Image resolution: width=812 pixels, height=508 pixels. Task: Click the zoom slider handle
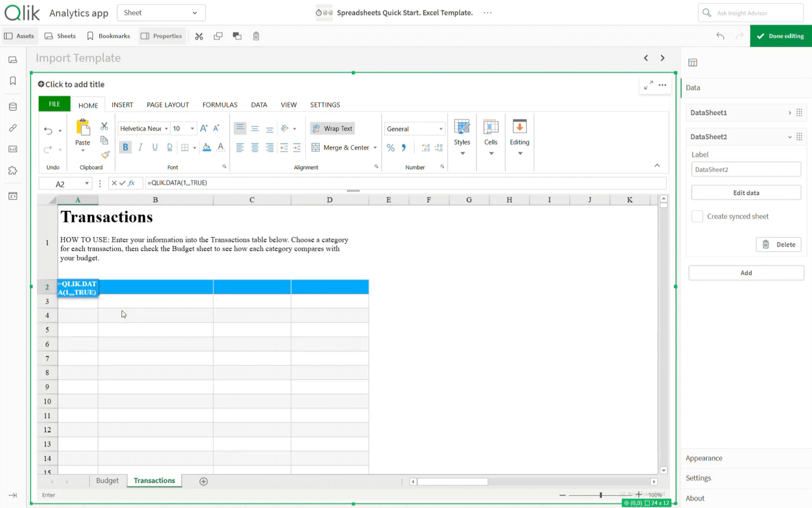coord(601,495)
